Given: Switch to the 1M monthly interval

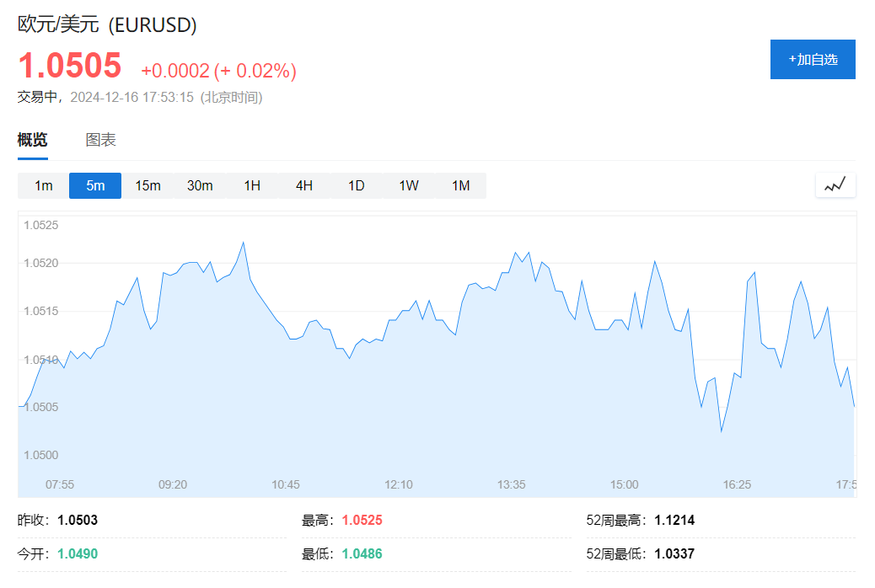Looking at the screenshot, I should click(x=460, y=185).
